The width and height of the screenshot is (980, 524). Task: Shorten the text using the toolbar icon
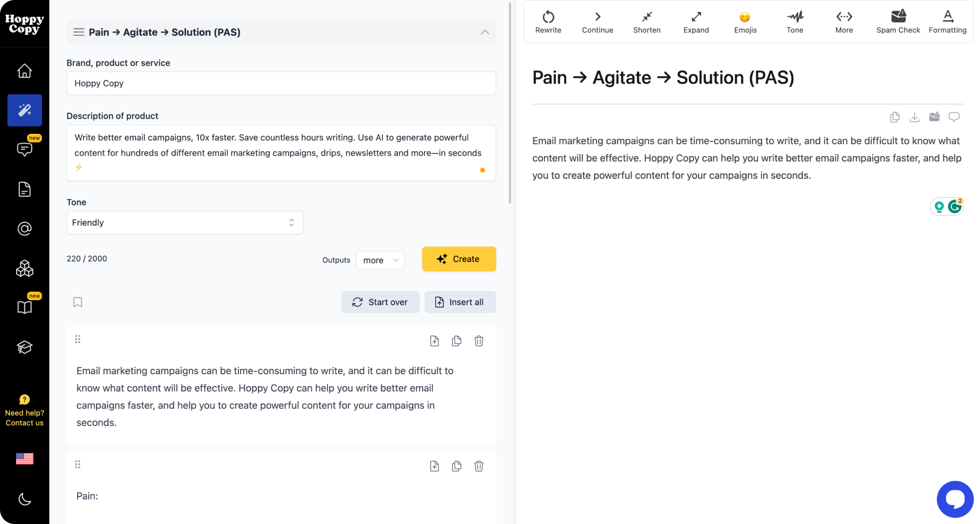click(x=646, y=21)
